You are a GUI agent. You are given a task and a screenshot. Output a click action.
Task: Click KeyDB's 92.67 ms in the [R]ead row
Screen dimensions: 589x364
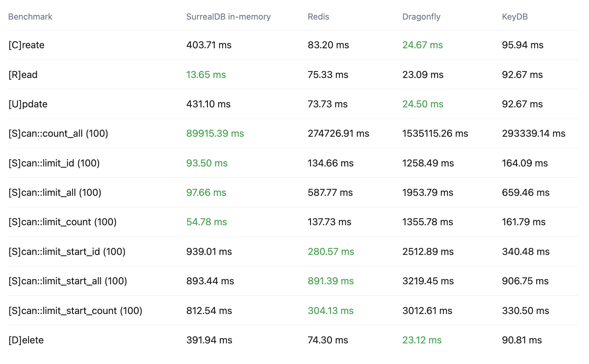522,75
